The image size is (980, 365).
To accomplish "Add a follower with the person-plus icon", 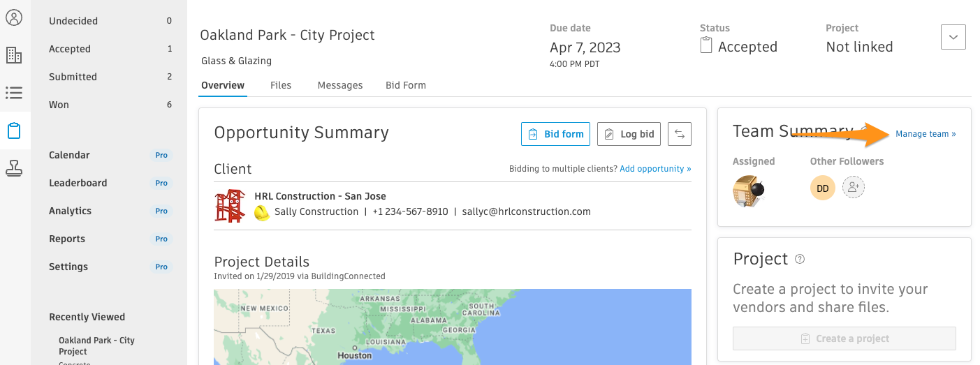I will coord(854,188).
